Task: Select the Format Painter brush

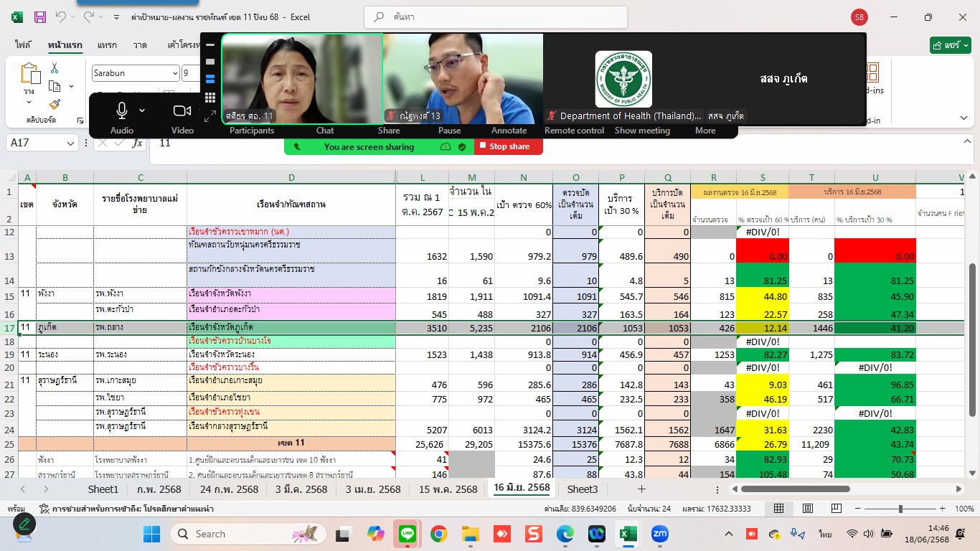Action: click(x=55, y=104)
